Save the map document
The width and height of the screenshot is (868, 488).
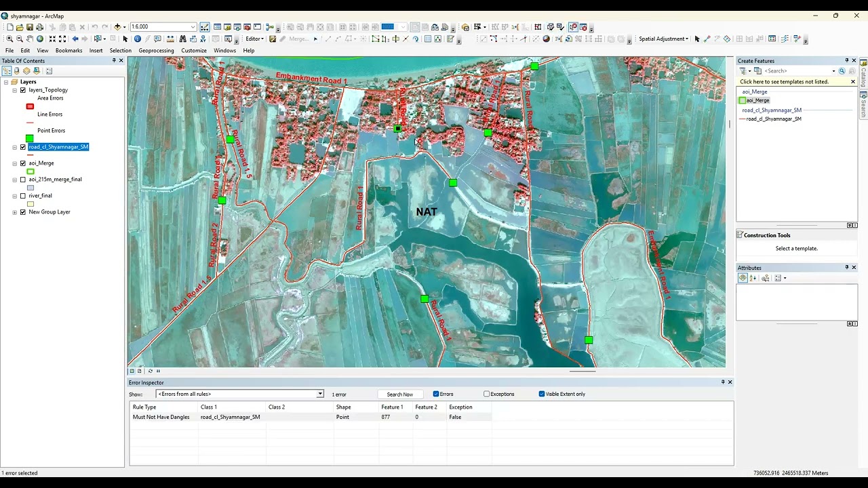point(30,27)
